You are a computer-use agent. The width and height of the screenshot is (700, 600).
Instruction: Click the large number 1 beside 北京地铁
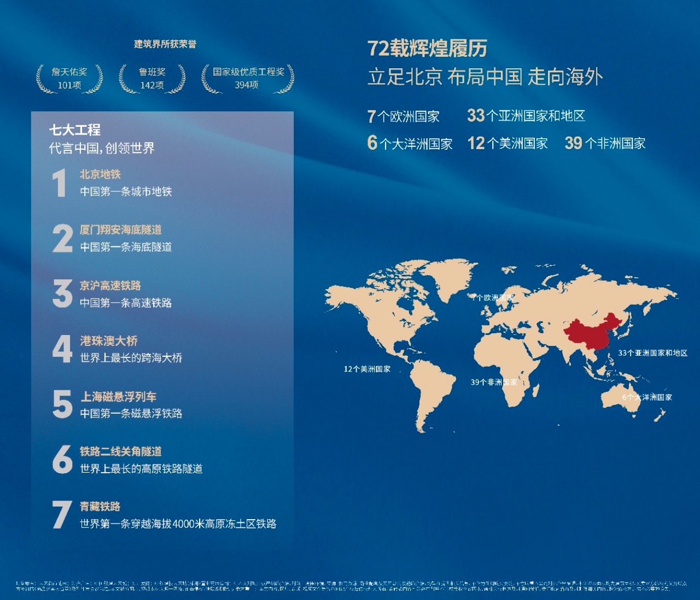pyautogui.click(x=60, y=183)
